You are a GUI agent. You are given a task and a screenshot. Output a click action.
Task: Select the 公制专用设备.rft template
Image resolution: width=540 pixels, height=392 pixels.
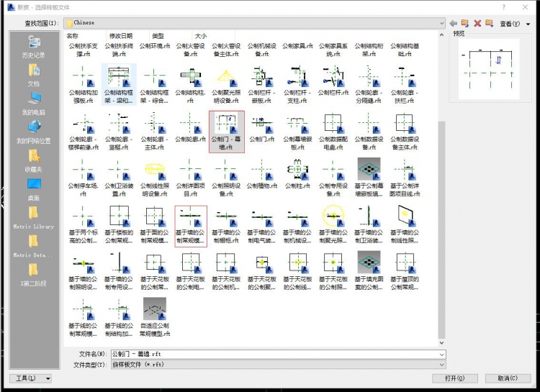click(x=333, y=178)
